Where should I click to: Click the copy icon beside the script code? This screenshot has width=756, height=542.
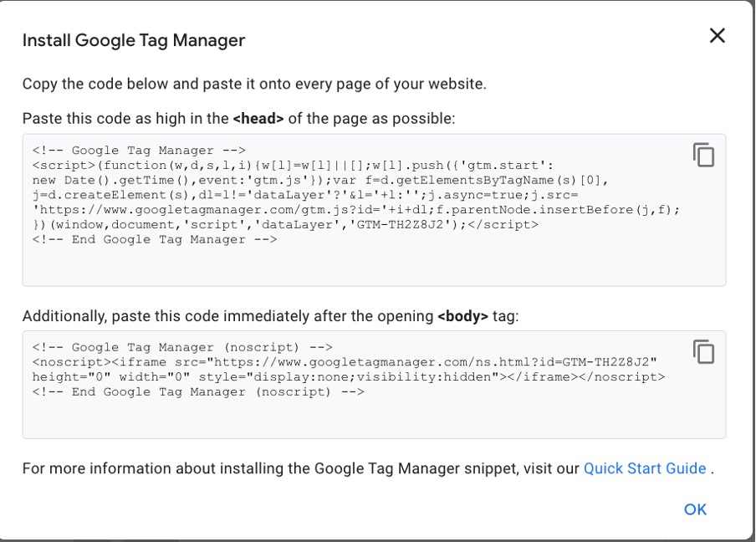tap(703, 154)
